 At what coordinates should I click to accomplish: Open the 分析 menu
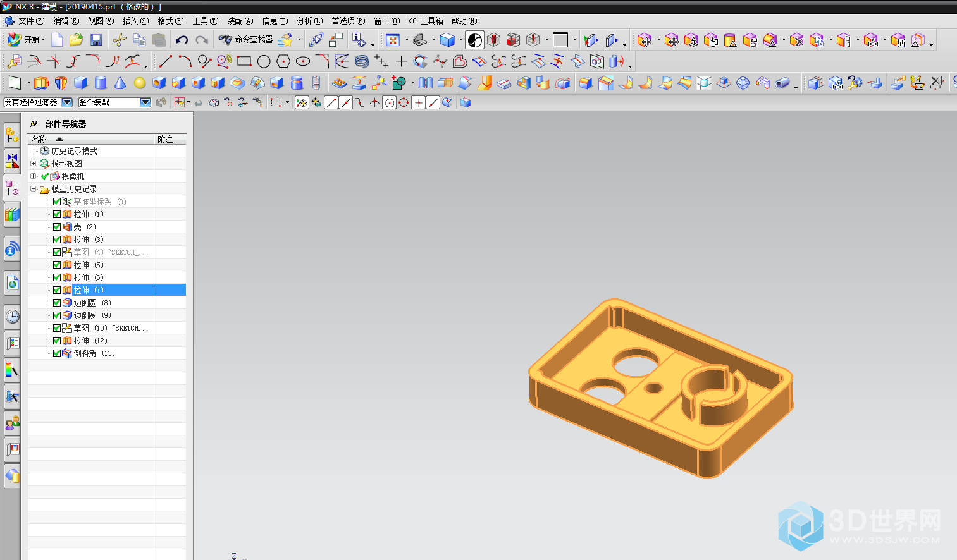(x=309, y=21)
